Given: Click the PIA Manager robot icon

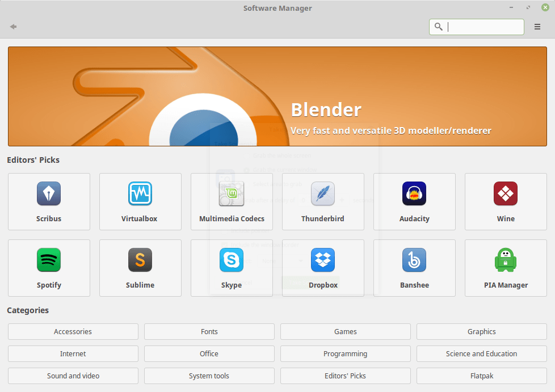Looking at the screenshot, I should pyautogui.click(x=506, y=260).
